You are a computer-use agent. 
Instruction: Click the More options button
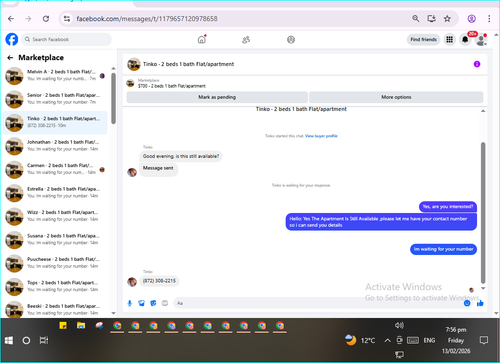[x=396, y=97]
